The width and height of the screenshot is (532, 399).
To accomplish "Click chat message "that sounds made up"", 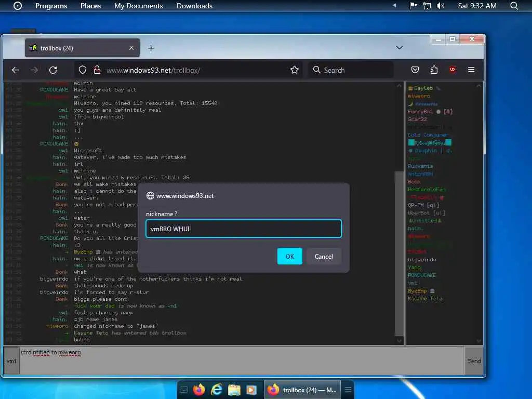I will (x=103, y=285).
